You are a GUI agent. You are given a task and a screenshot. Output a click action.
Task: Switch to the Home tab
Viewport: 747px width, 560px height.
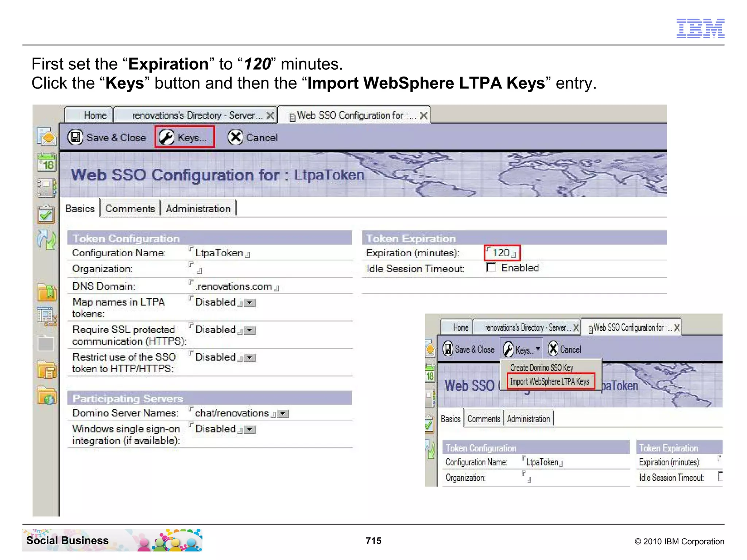(89, 115)
